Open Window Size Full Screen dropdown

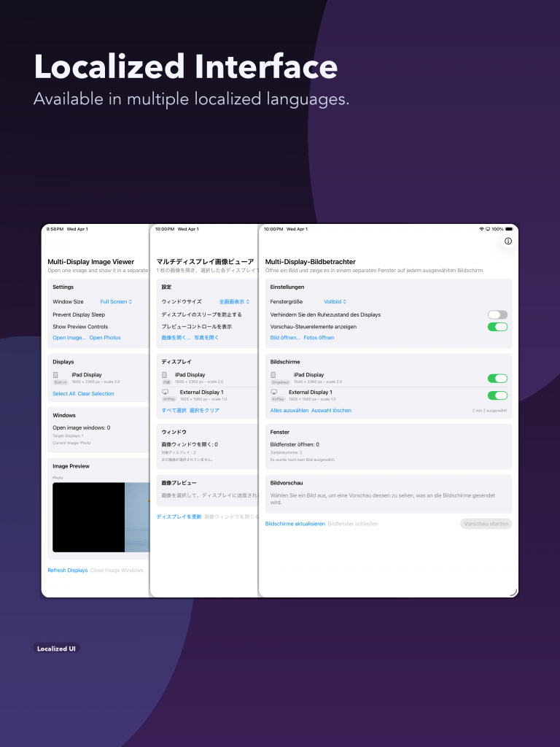tap(116, 301)
